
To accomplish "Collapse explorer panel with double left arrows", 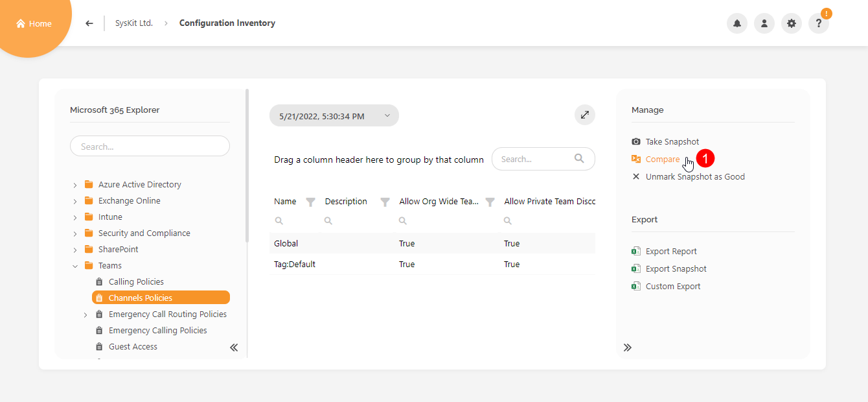I will tap(234, 348).
